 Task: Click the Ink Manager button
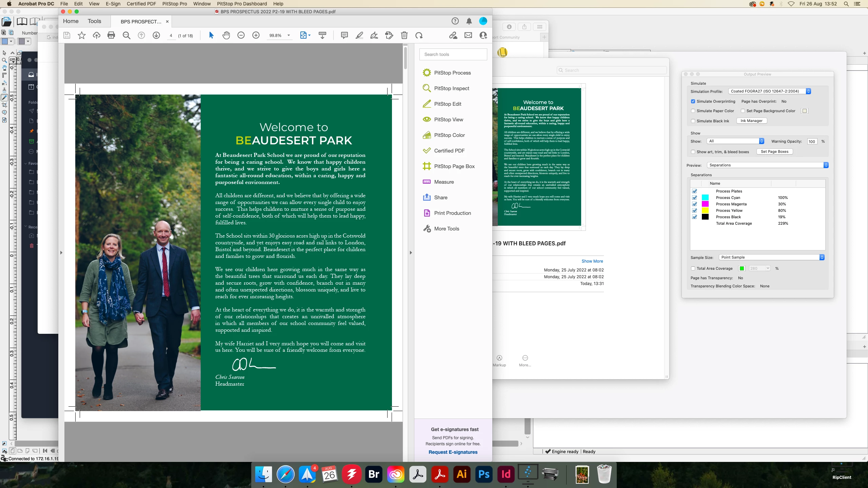pyautogui.click(x=751, y=121)
